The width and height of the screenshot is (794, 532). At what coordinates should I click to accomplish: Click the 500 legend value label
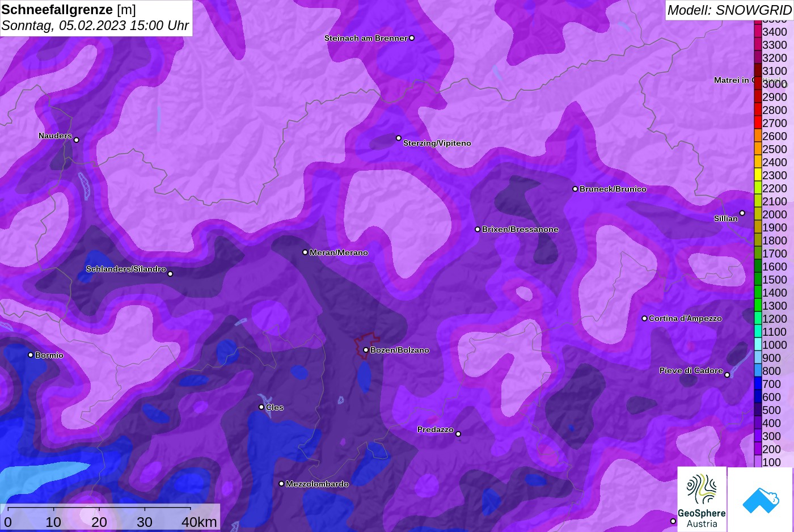772,410
